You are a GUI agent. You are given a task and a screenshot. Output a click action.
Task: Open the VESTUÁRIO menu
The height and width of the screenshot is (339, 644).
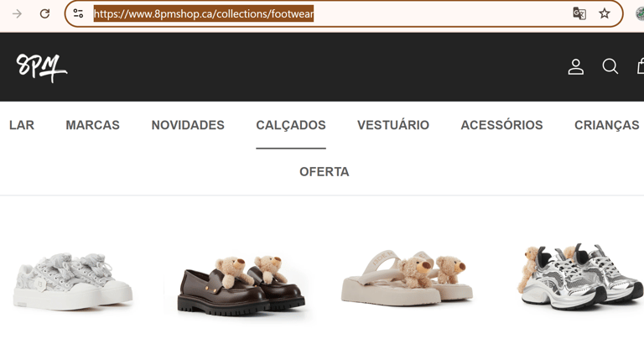393,125
